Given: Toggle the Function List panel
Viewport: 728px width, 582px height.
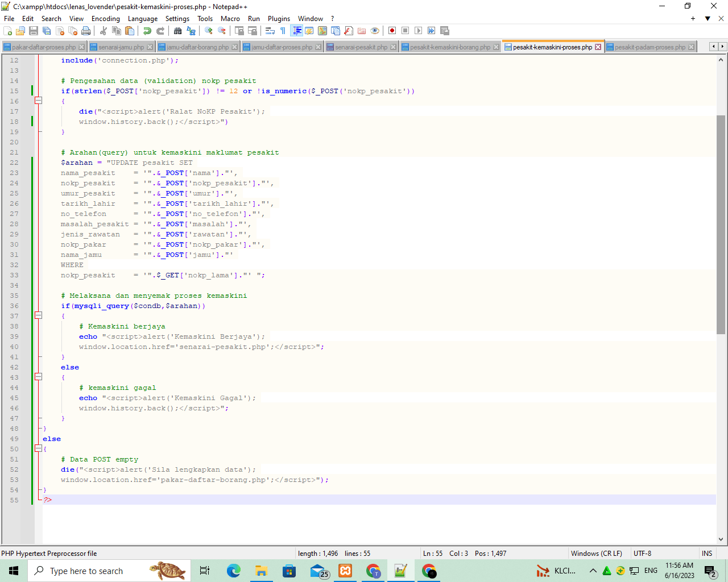Looking at the screenshot, I should coord(349,31).
